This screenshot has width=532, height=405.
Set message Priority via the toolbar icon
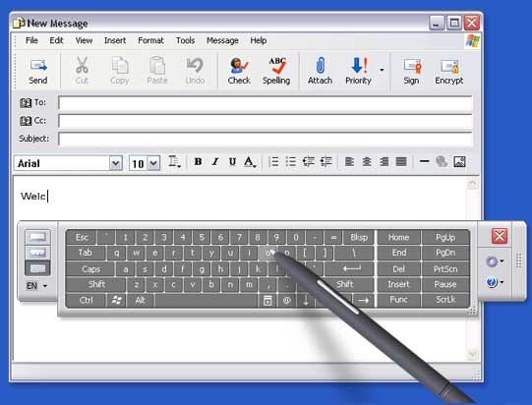click(358, 72)
